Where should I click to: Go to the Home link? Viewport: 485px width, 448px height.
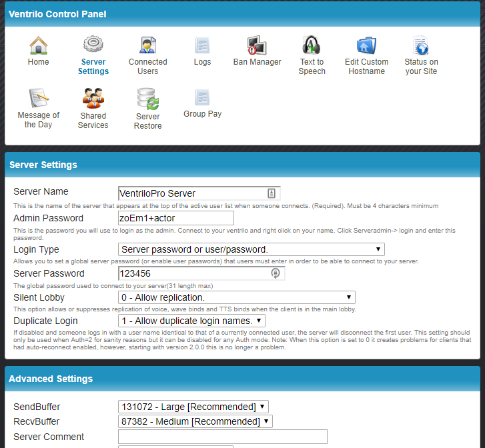pyautogui.click(x=38, y=62)
